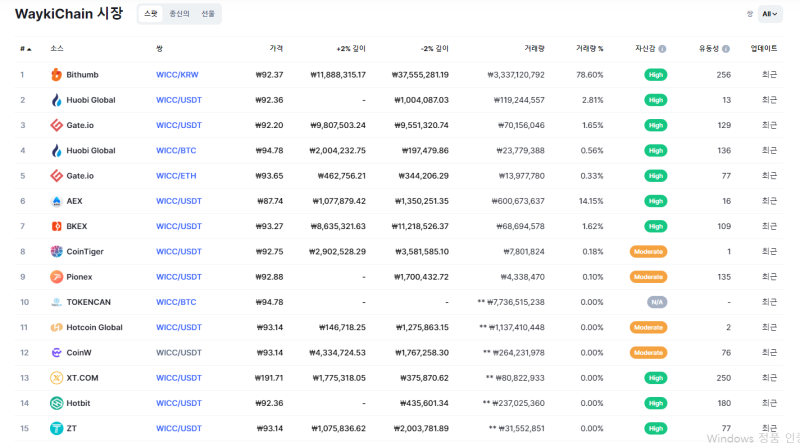The width and height of the screenshot is (800, 443).
Task: Click the AEX exchange logo icon
Action: point(56,201)
